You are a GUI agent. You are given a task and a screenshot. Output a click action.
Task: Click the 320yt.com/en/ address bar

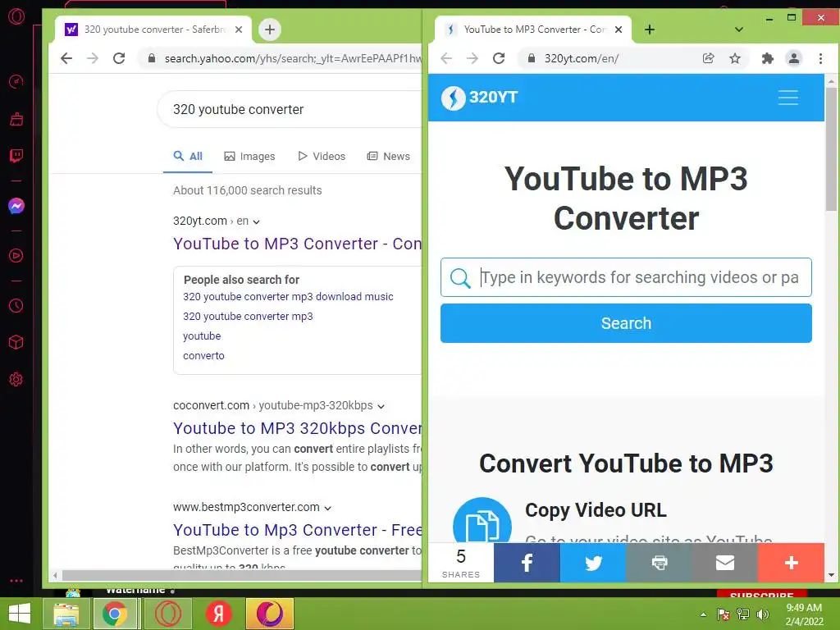(582, 58)
